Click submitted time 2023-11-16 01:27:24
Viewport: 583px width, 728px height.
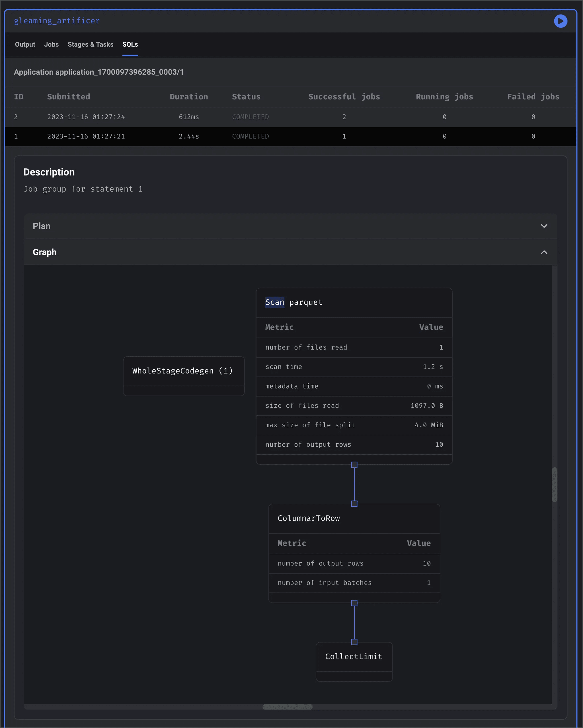(86, 117)
